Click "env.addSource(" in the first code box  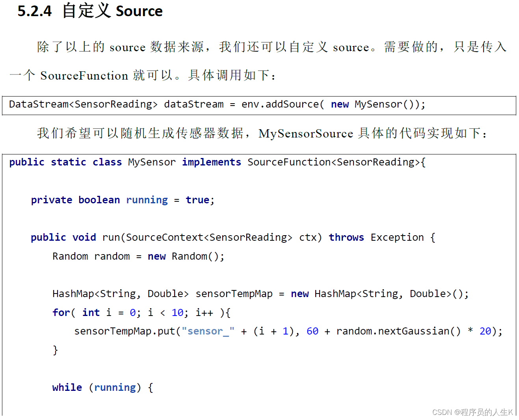[x=283, y=104]
